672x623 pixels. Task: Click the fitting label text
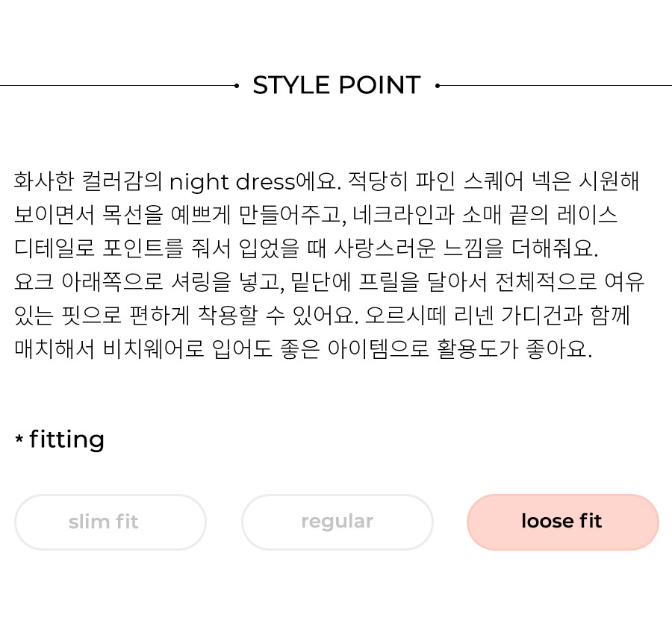[66, 439]
